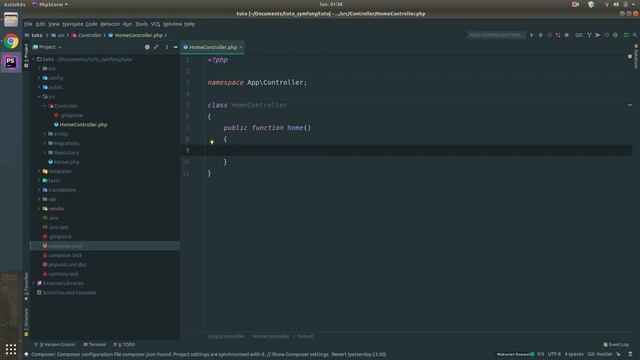Click the PhpStorm icon in the dock

(x=11, y=62)
